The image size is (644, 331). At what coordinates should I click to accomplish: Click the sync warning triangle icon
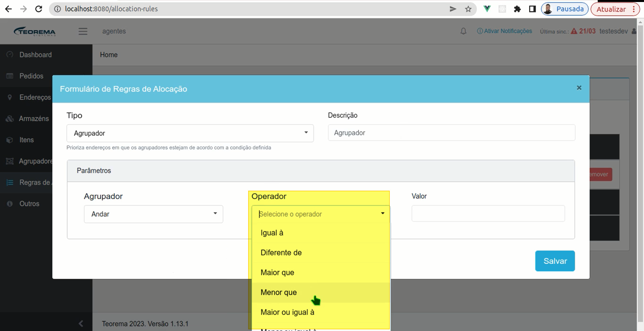pos(574,31)
